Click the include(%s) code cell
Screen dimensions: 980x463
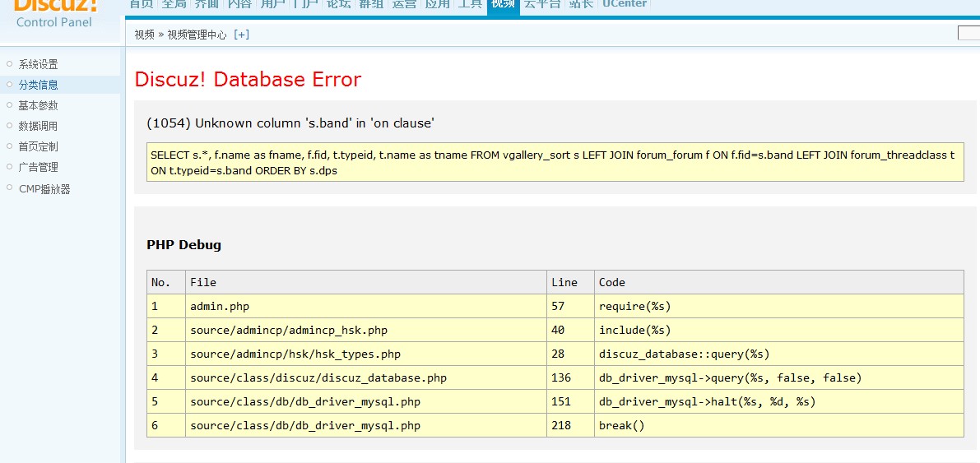click(778, 330)
